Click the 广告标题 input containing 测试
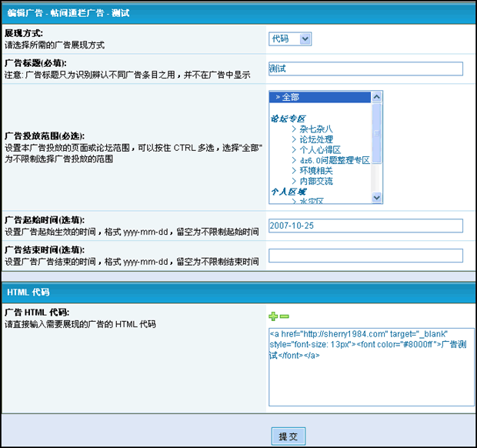Viewport: 477px width, 448px height. coord(365,69)
